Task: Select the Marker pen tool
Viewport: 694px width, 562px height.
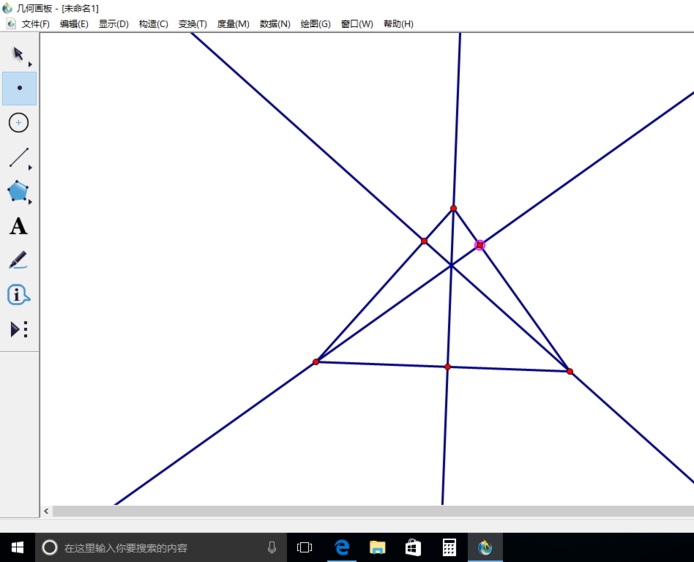Action: [x=18, y=260]
